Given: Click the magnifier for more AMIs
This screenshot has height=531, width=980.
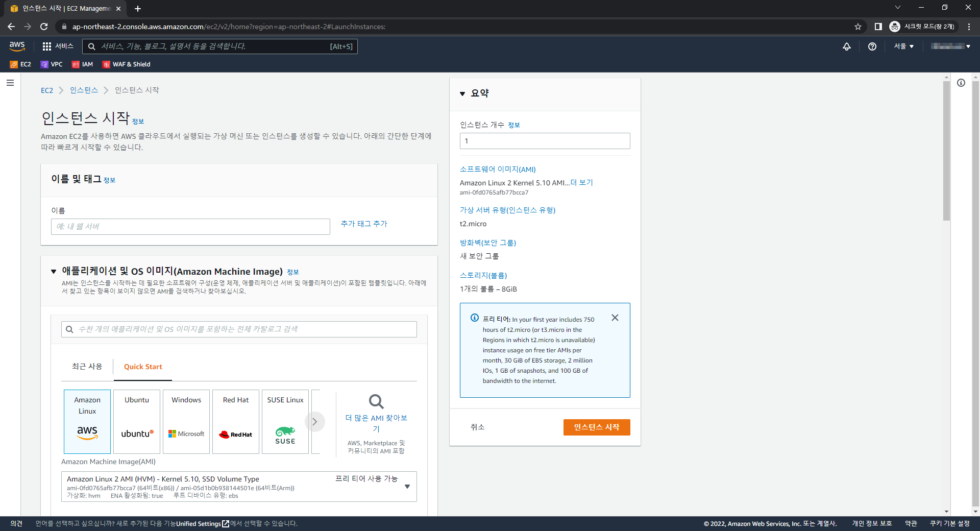Looking at the screenshot, I should point(376,401).
